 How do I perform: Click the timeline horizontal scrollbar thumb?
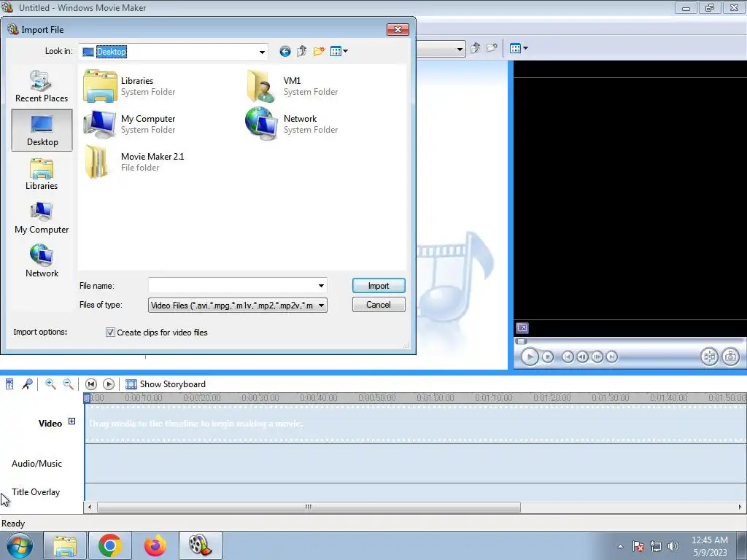[309, 507]
